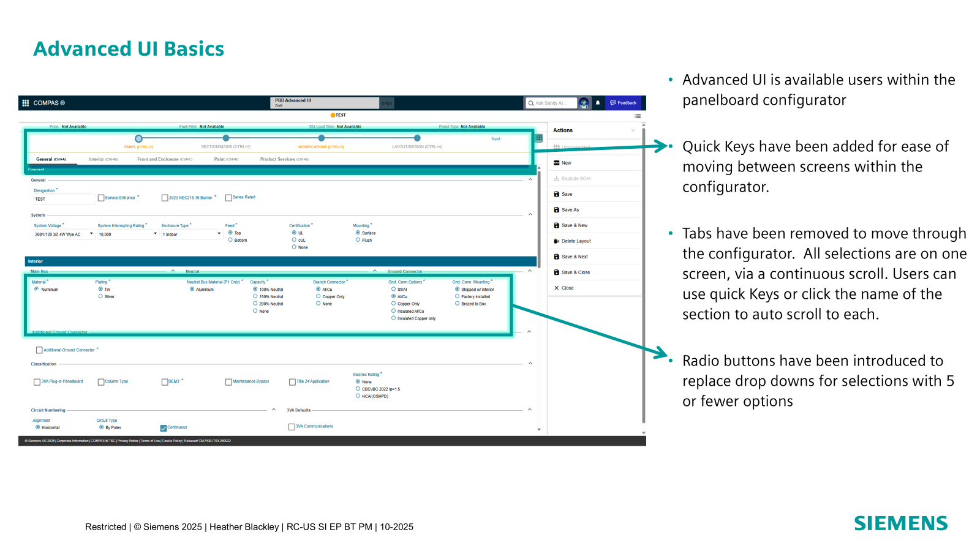Check the Maintenance Bypass box

click(x=228, y=382)
